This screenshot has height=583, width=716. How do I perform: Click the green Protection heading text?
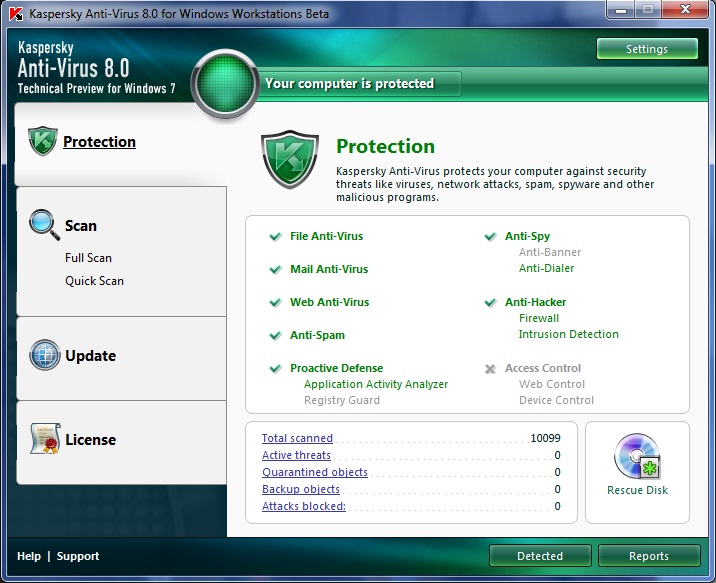click(385, 146)
